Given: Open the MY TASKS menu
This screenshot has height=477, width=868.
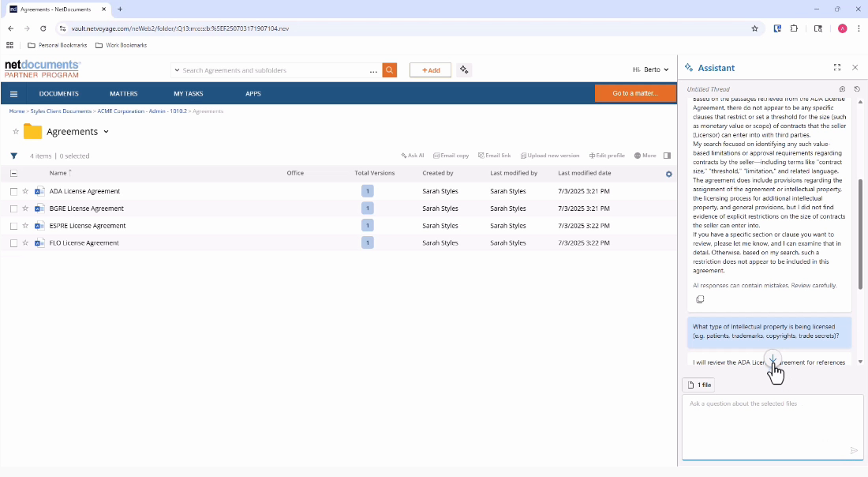Looking at the screenshot, I should 189,94.
